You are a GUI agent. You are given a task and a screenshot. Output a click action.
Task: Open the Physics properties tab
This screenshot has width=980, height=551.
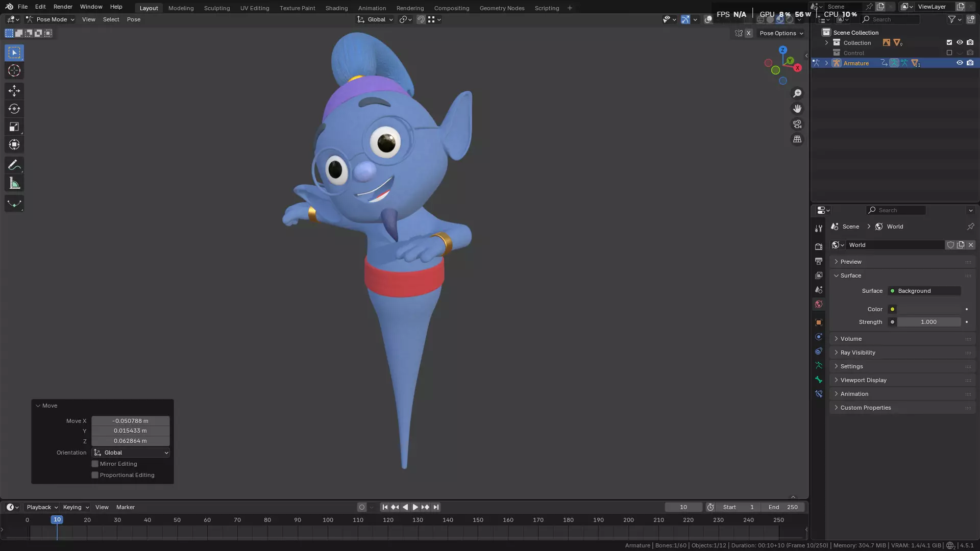819,337
